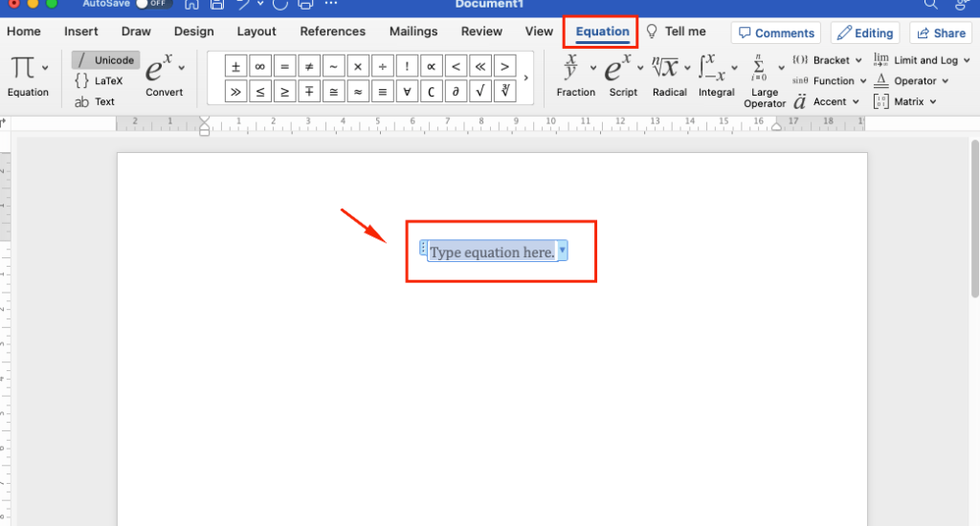Click the Large Operator sigma icon
980x526 pixels.
(x=758, y=68)
